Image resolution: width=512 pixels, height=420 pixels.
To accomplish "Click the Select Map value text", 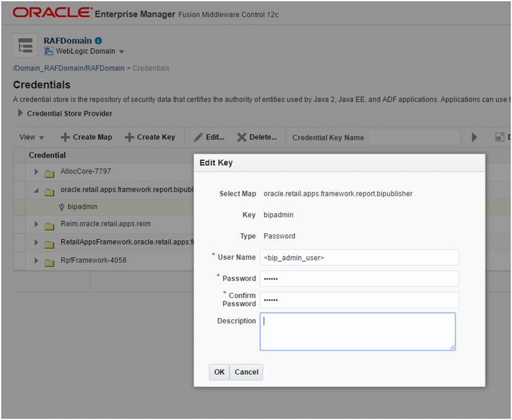I will click(x=338, y=194).
